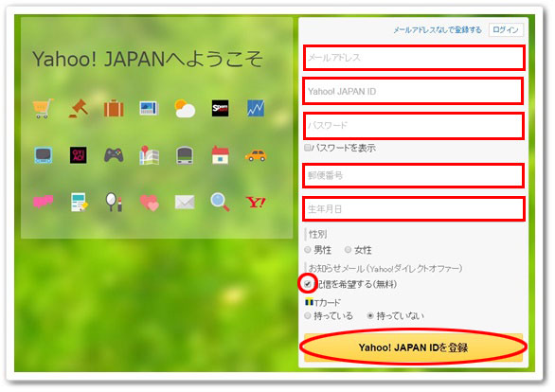Open the house real estate icon

tap(220, 155)
